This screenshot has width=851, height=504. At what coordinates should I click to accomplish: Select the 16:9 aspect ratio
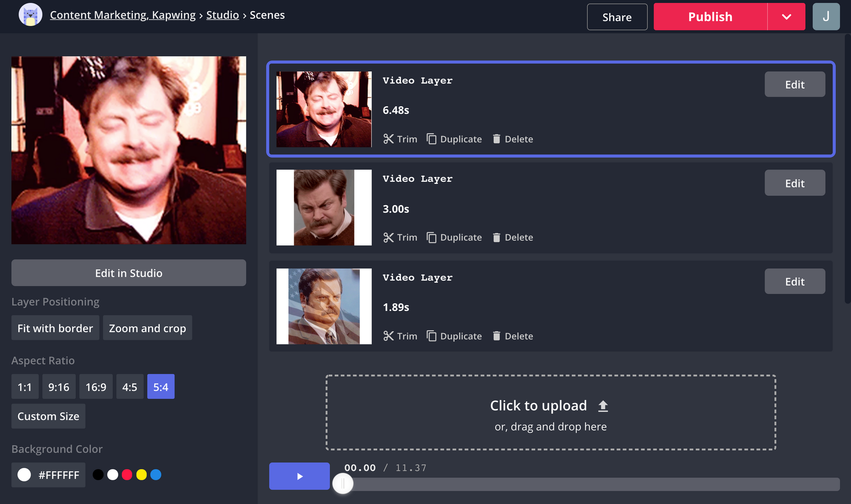click(96, 387)
